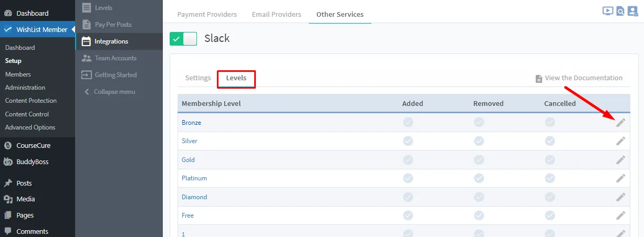Image resolution: width=644 pixels, height=237 pixels.
Task: Edit the Free level Slack settings
Action: pos(621,216)
